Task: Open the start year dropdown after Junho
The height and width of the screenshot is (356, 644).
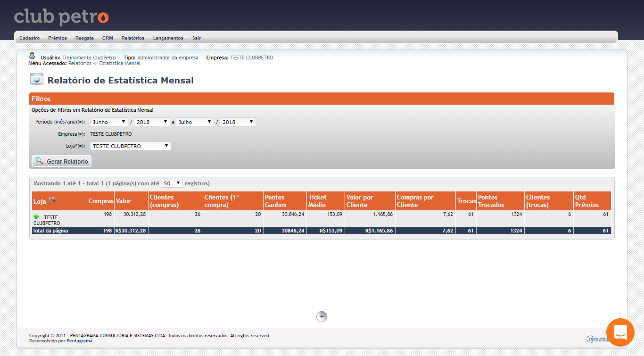Action: pos(152,122)
